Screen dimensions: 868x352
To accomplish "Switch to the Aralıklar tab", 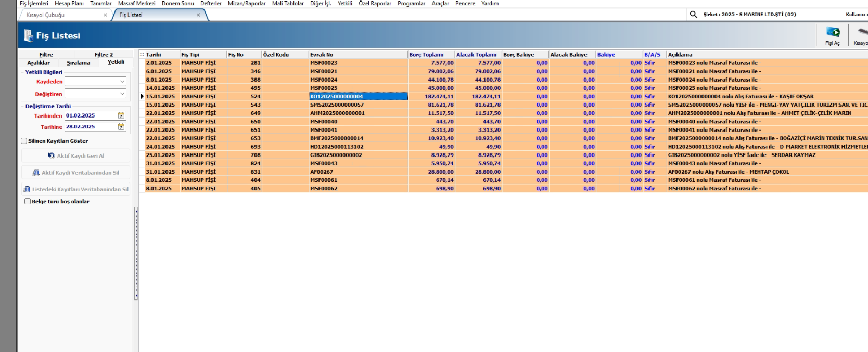I will point(39,63).
